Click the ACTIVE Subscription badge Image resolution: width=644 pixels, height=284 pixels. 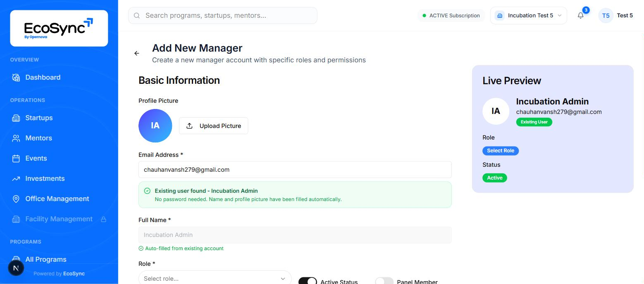pos(451,16)
